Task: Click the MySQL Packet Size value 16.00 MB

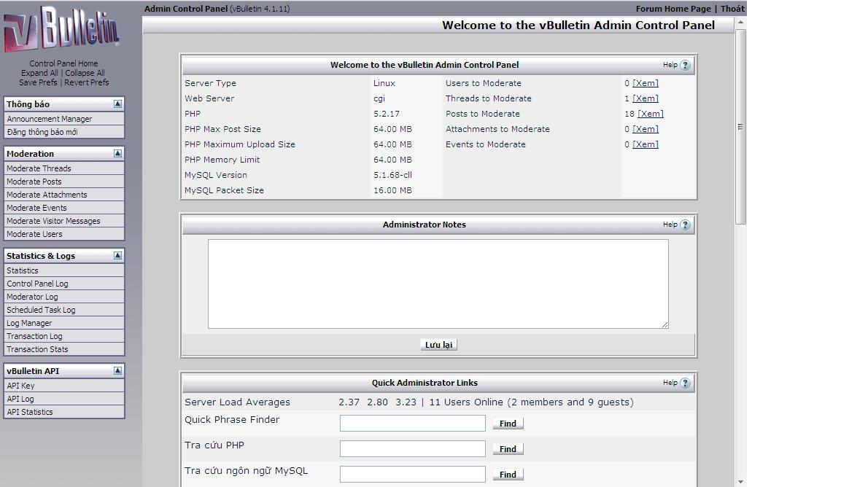Action: click(392, 190)
